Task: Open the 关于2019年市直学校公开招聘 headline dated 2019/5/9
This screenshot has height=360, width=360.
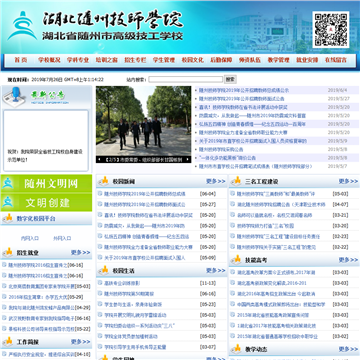Action: [x=253, y=141]
